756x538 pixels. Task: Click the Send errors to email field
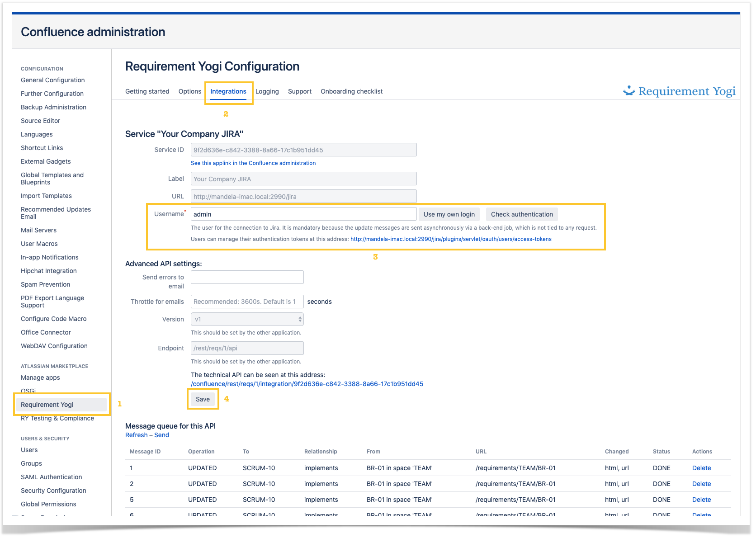[x=247, y=277]
